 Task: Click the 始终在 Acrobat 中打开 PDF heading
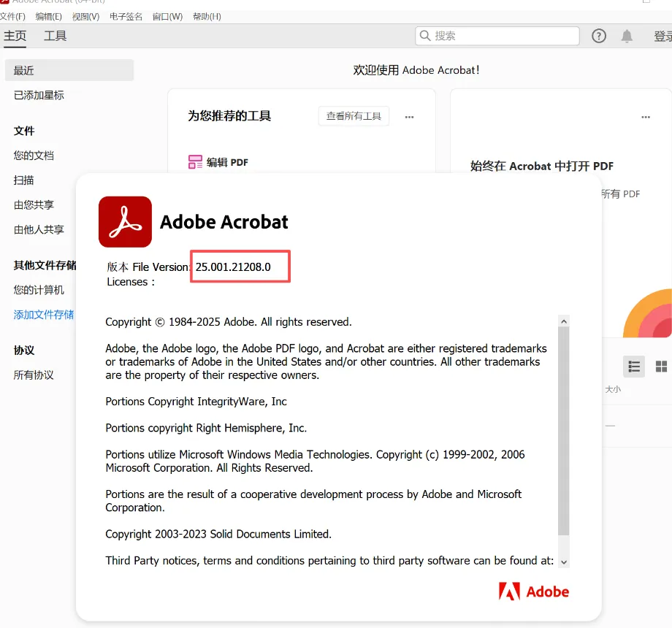click(542, 166)
